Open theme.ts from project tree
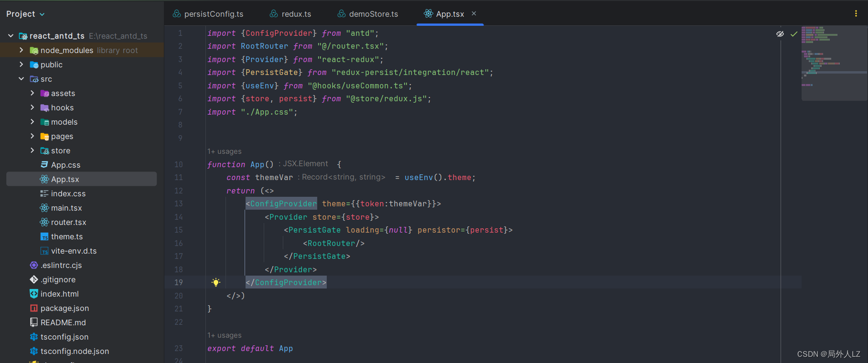This screenshot has width=868, height=363. (67, 236)
